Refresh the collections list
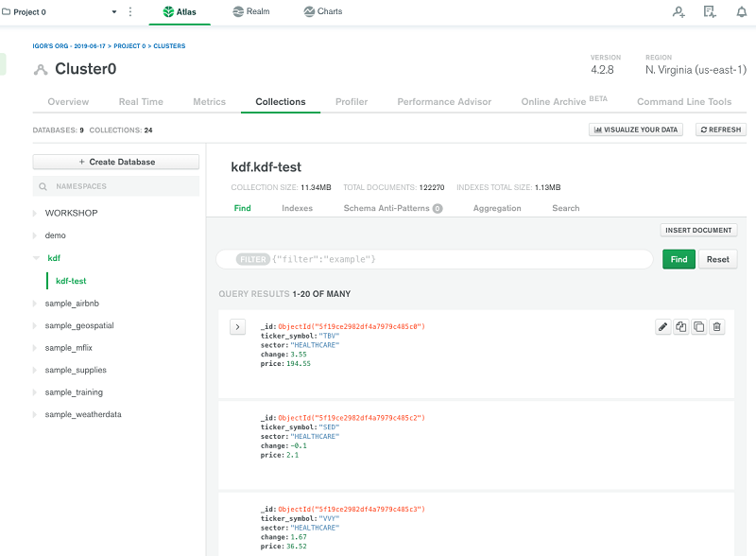 pyautogui.click(x=721, y=130)
